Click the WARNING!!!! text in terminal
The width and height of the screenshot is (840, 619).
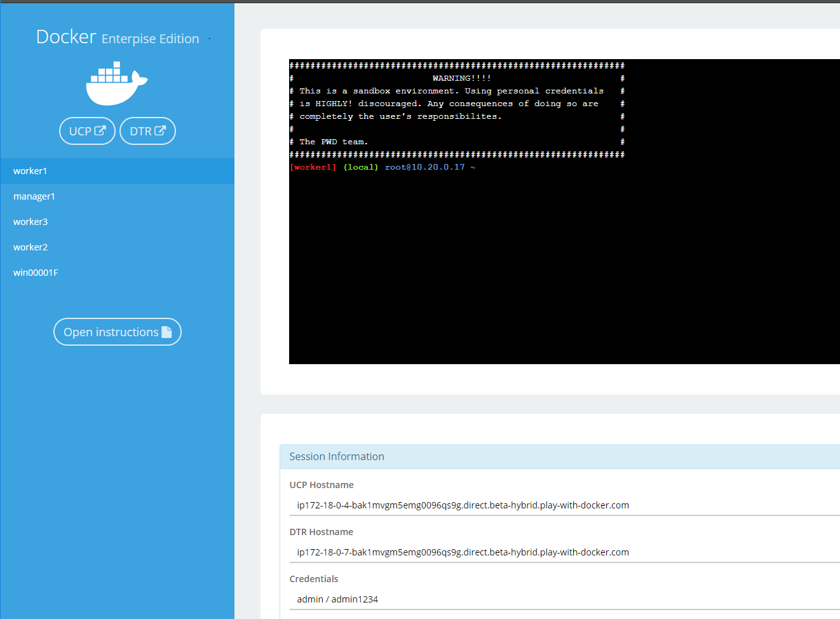tap(461, 78)
